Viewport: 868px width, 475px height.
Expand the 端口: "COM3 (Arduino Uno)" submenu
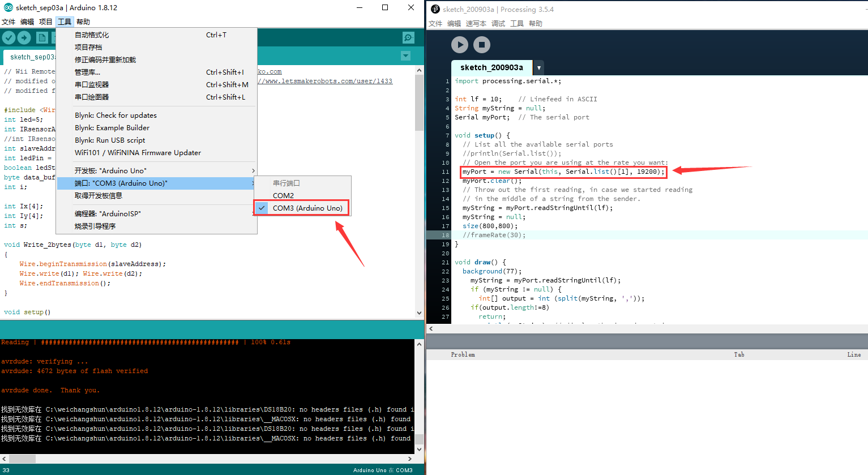pyautogui.click(x=156, y=183)
